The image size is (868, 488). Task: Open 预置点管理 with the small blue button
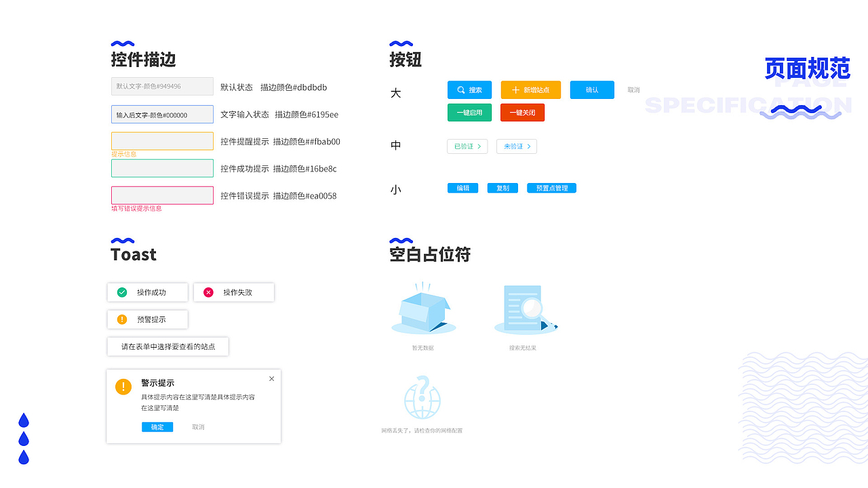point(551,188)
